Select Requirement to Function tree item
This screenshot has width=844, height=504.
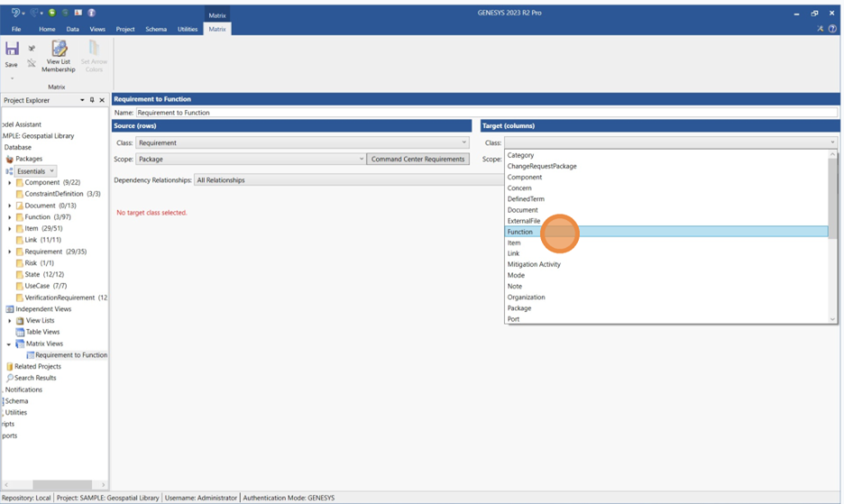71,355
